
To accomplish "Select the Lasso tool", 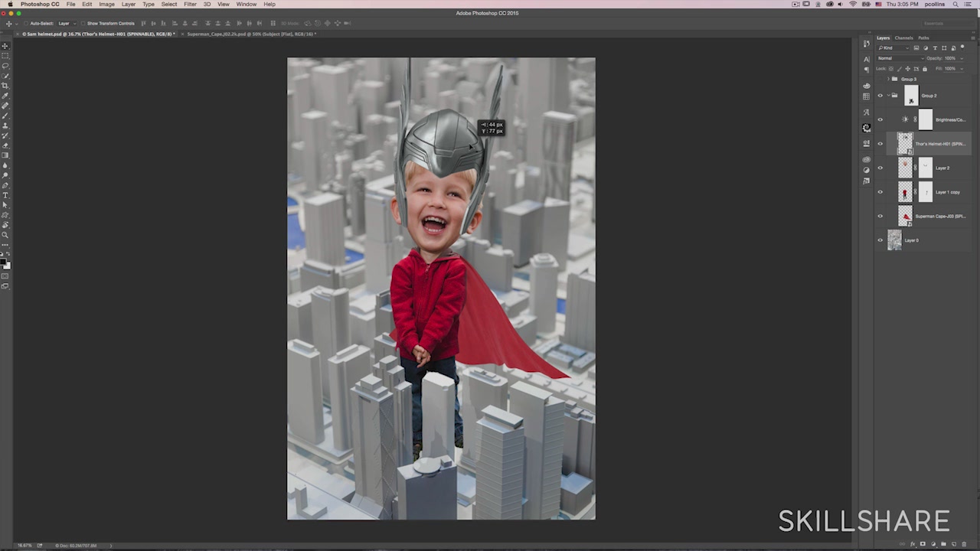I will click(5, 66).
